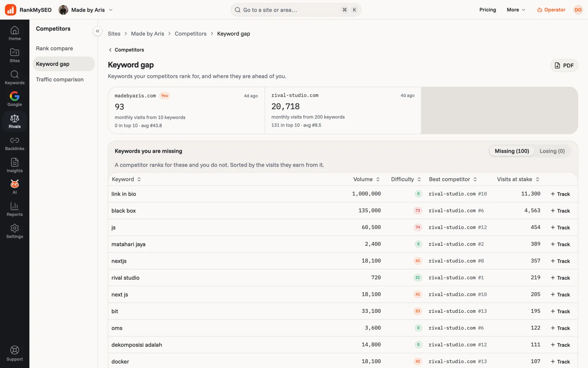This screenshot has width=588, height=368.
Task: Click the rival-studio.com summary card
Action: coord(343,110)
